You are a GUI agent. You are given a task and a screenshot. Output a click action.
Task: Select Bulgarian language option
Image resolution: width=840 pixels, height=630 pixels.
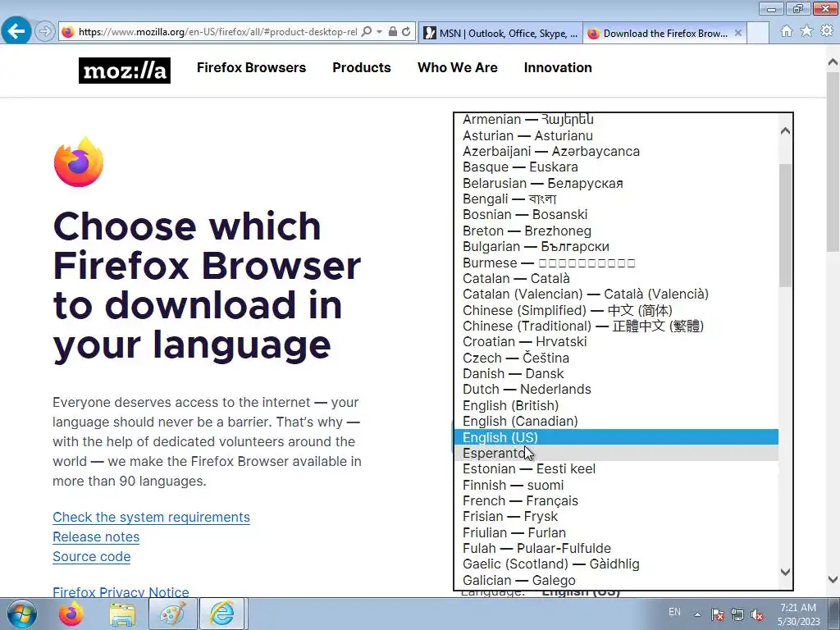point(616,246)
